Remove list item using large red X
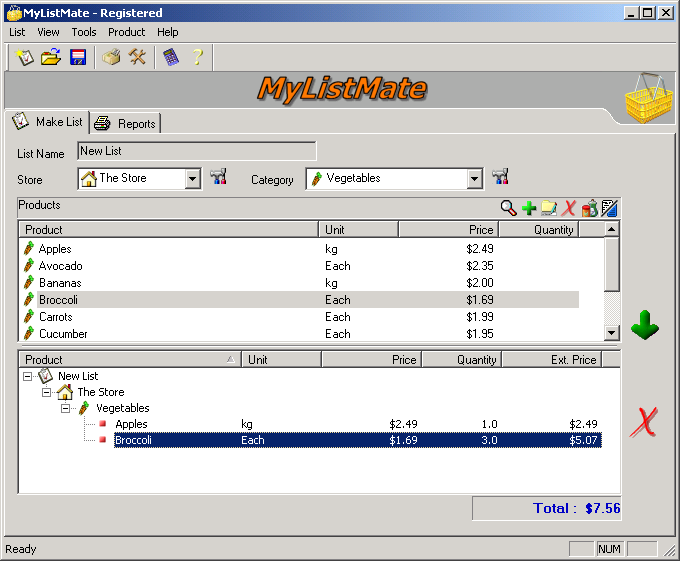Image resolution: width=680 pixels, height=561 pixels. pyautogui.click(x=644, y=422)
